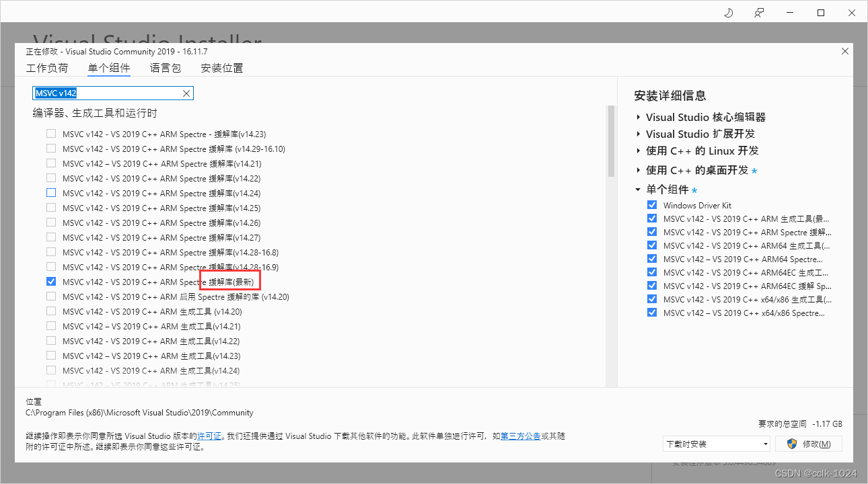
Task: Tick the ARM Spectre 缓解库 (v14.24) checkbox
Action: (51, 193)
